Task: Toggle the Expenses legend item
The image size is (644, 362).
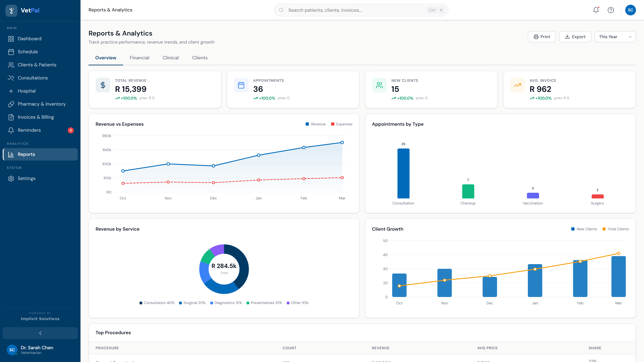Action: point(342,124)
